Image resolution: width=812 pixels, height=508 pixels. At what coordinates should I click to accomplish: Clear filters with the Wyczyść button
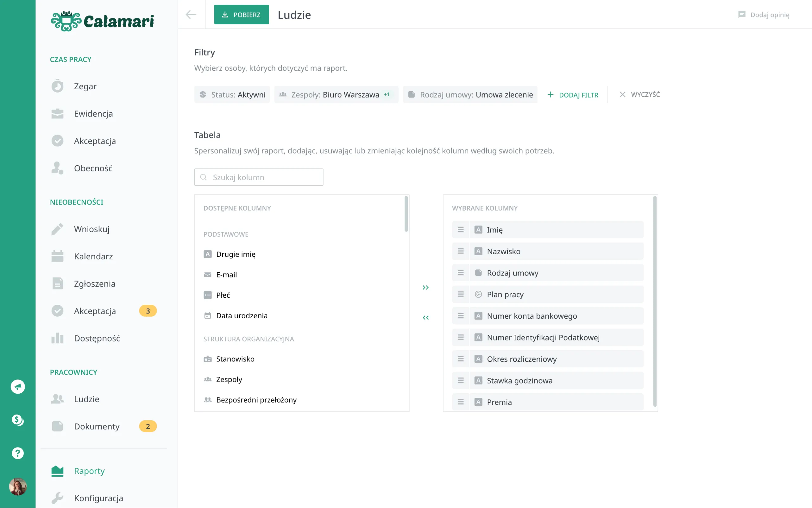pos(639,94)
